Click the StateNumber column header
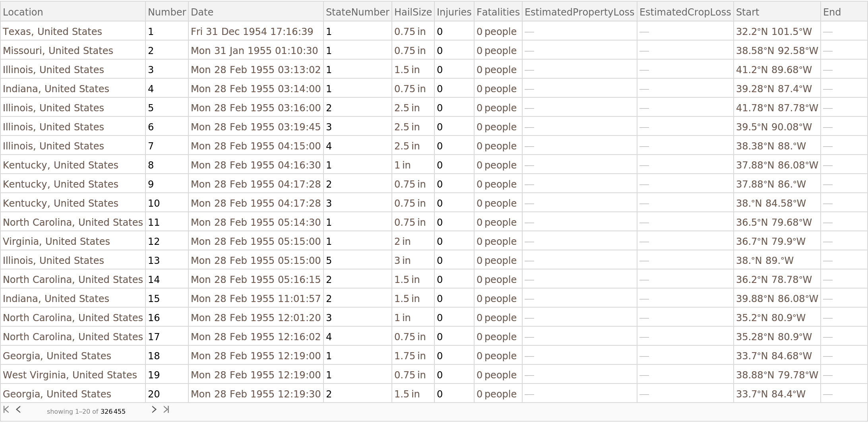The width and height of the screenshot is (868, 434). pyautogui.click(x=357, y=12)
